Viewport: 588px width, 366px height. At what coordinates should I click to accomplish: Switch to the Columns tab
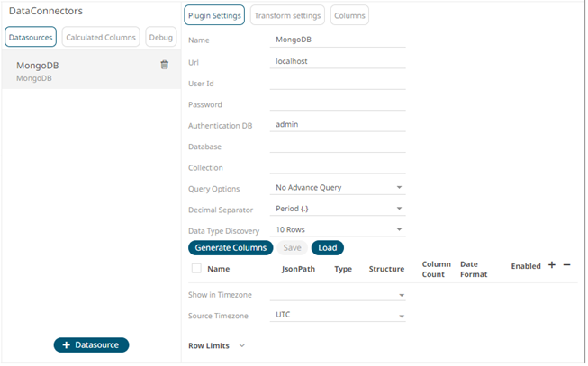click(349, 16)
